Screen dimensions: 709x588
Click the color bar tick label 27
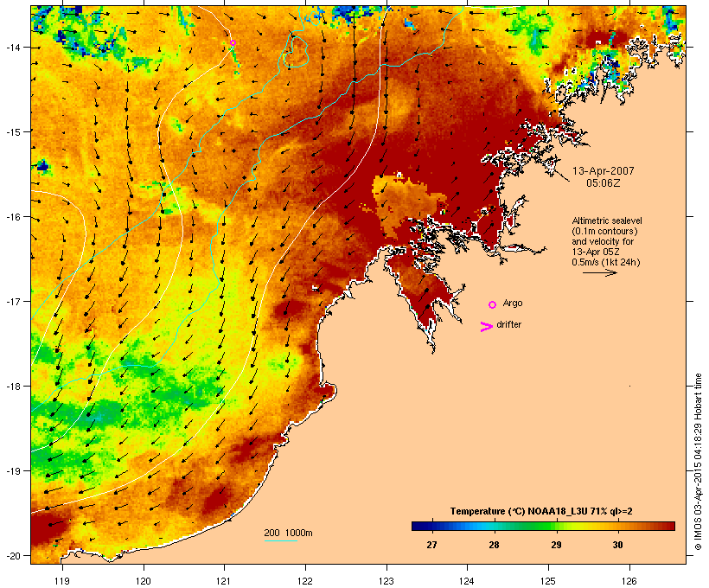[431, 545]
